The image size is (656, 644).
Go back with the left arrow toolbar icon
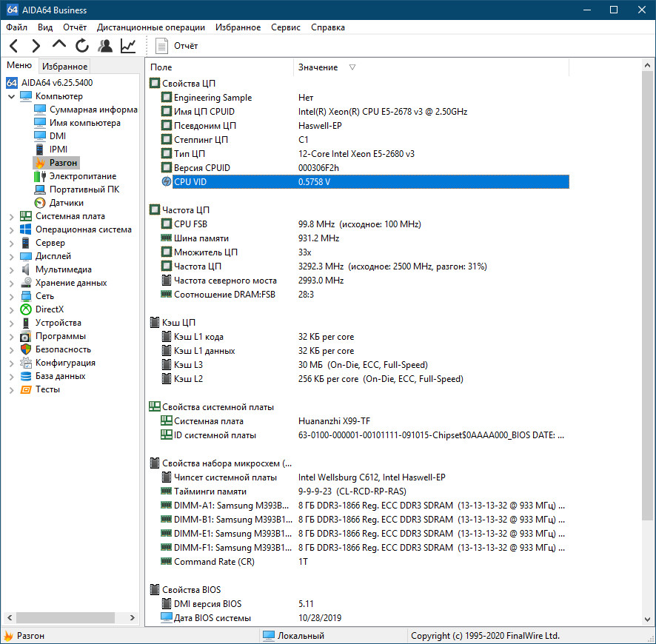[x=14, y=46]
